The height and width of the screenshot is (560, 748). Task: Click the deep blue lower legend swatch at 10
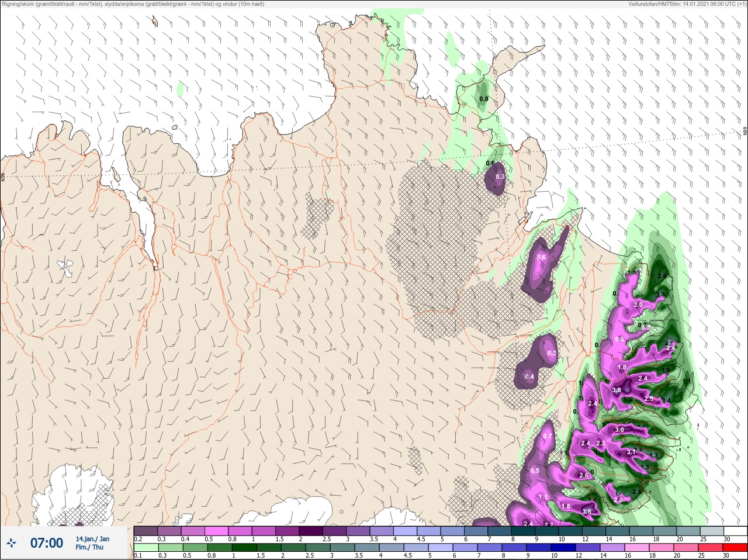click(x=563, y=548)
